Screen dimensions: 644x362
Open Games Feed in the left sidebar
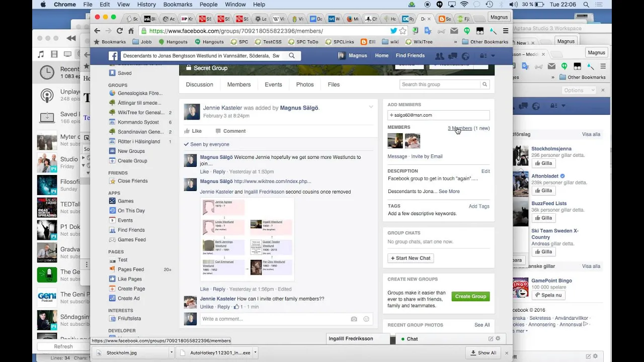click(132, 239)
